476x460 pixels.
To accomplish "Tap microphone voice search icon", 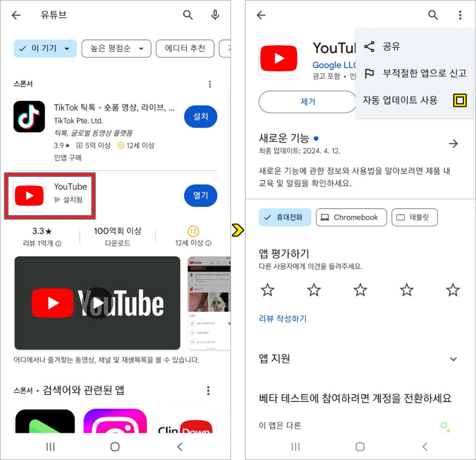I will 215,15.
